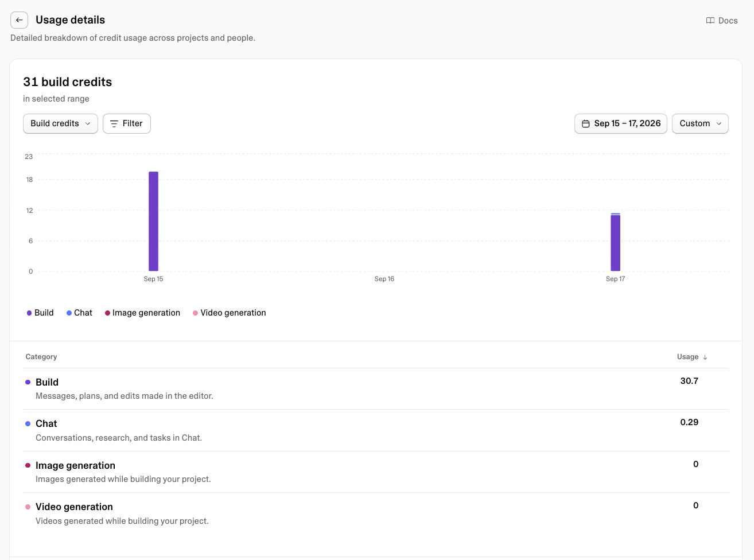This screenshot has width=754, height=560.
Task: Open the Sep 15 – 17, 2026 date picker
Action: (621, 123)
